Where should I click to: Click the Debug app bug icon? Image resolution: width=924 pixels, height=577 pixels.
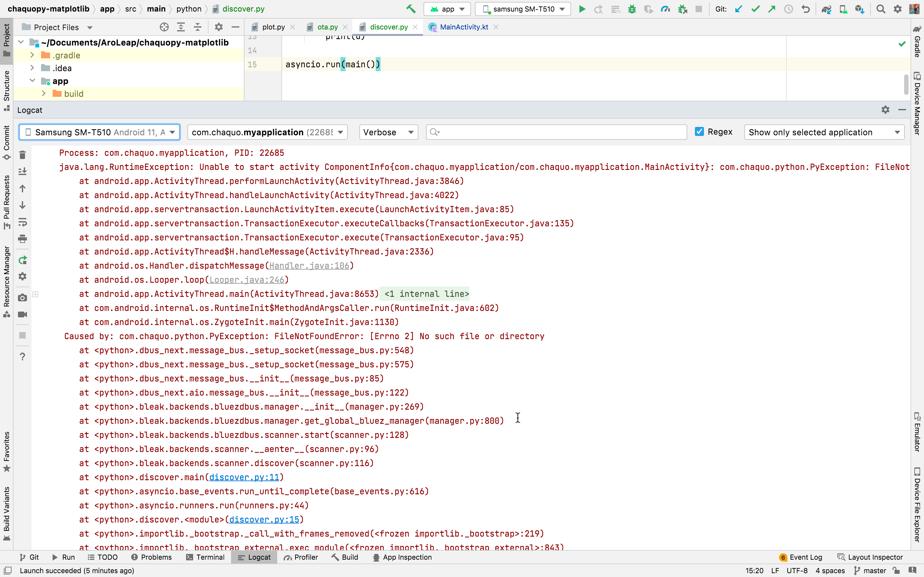pos(632,9)
